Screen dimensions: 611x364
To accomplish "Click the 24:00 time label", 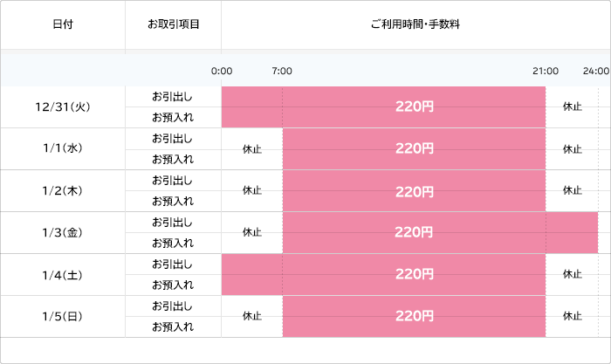I will click(x=596, y=71).
